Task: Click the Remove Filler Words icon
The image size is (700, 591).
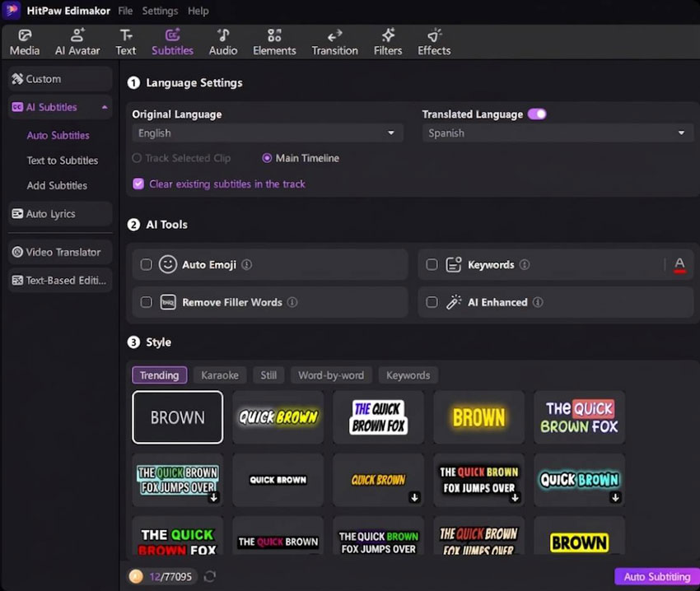Action: tap(168, 302)
